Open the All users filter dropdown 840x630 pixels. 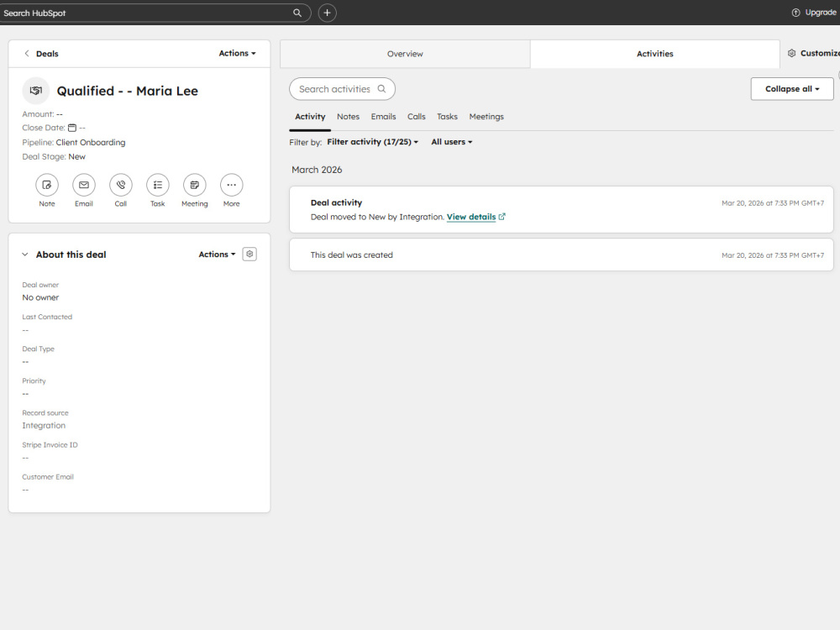[452, 142]
